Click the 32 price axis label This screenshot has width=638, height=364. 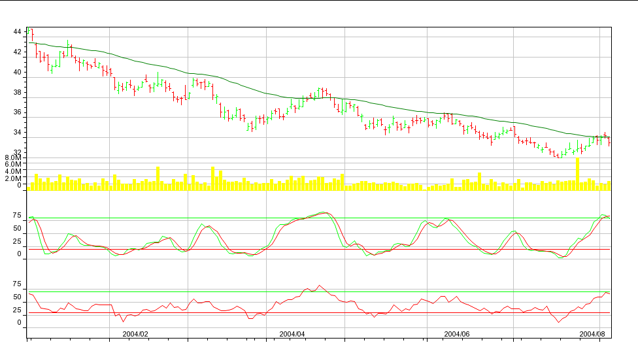[18, 152]
